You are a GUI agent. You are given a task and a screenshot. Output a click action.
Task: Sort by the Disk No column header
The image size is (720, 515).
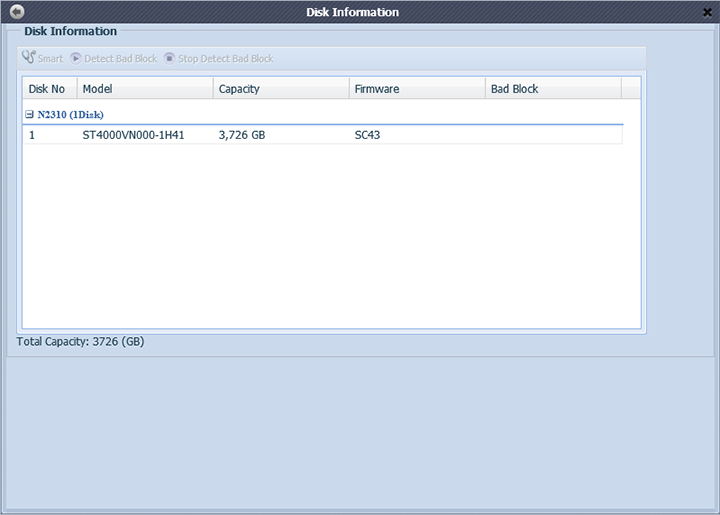point(49,89)
